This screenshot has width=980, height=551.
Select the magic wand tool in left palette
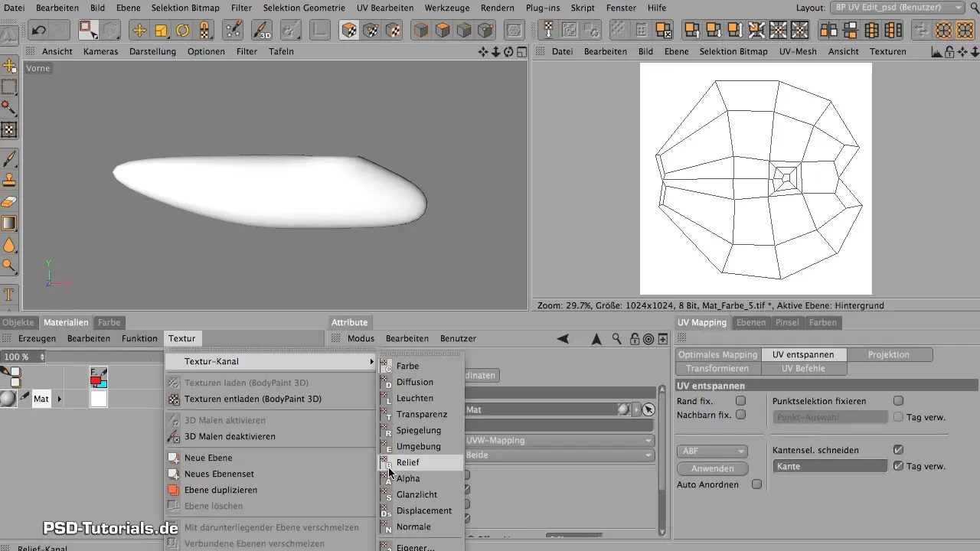point(10,108)
